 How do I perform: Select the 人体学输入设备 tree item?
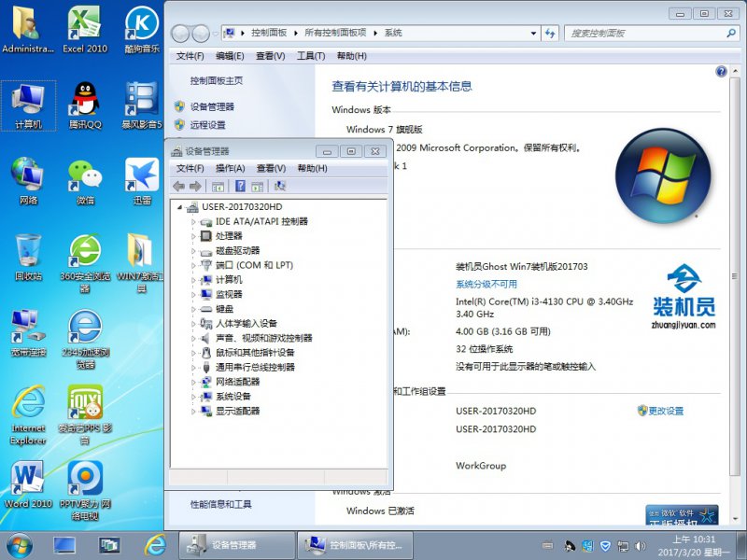(x=247, y=324)
